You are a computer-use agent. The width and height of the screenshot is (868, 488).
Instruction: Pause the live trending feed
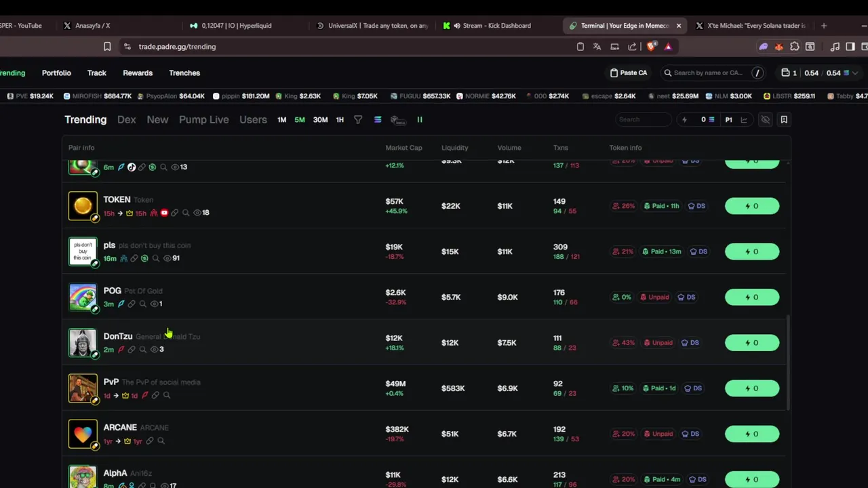coord(420,120)
